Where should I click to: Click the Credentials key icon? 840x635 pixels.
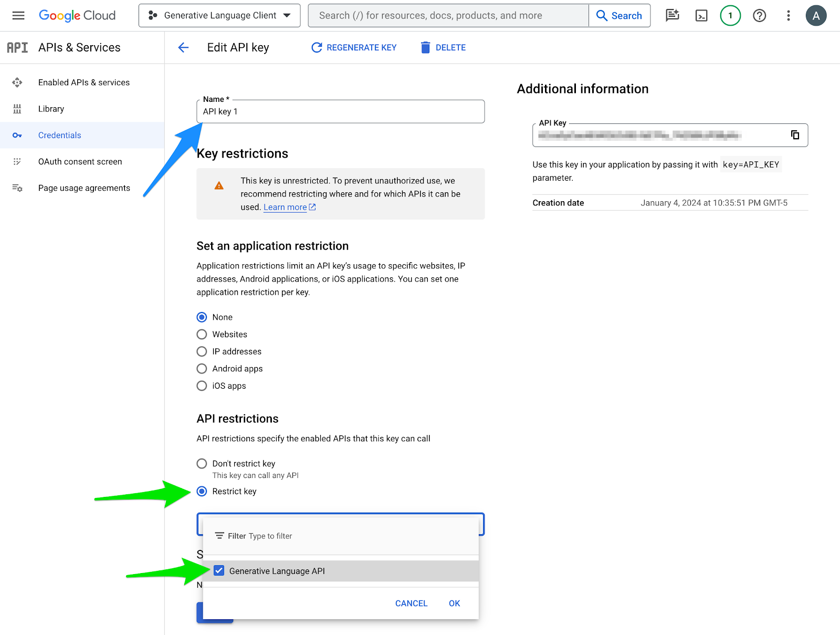pyautogui.click(x=17, y=135)
